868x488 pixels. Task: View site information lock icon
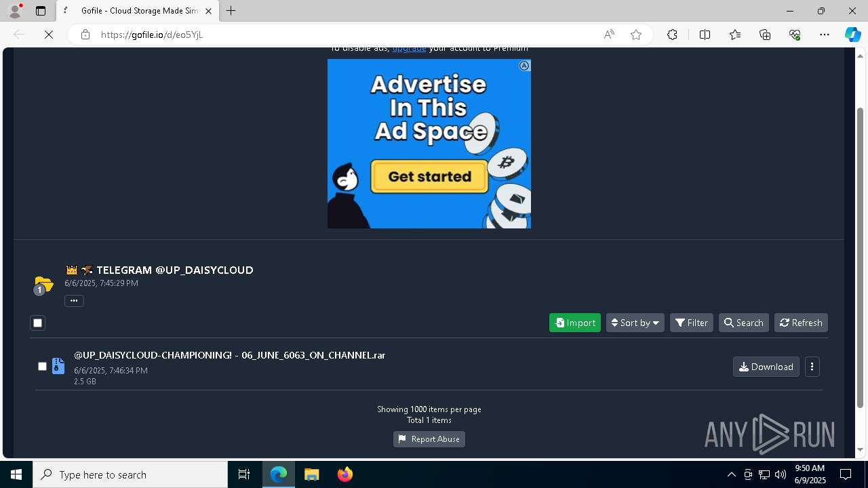click(x=85, y=35)
